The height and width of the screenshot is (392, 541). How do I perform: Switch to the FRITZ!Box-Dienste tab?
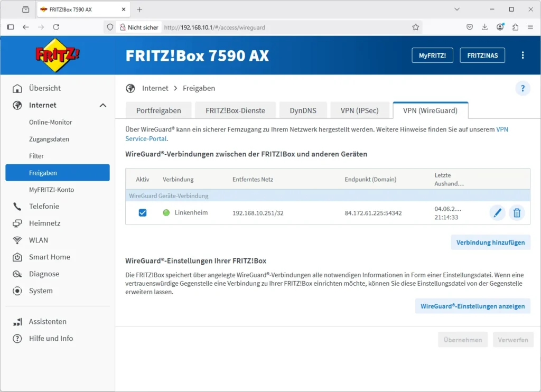click(235, 110)
